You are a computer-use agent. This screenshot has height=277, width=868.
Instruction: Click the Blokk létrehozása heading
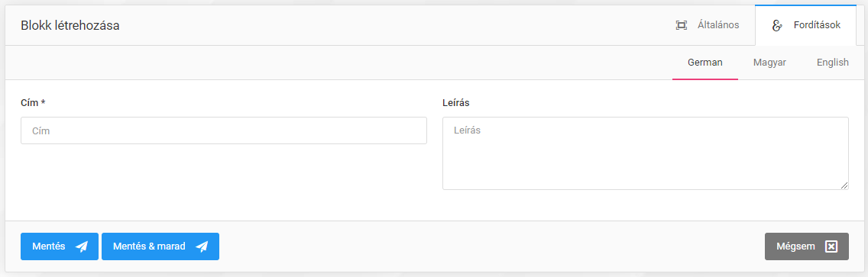[x=70, y=25]
